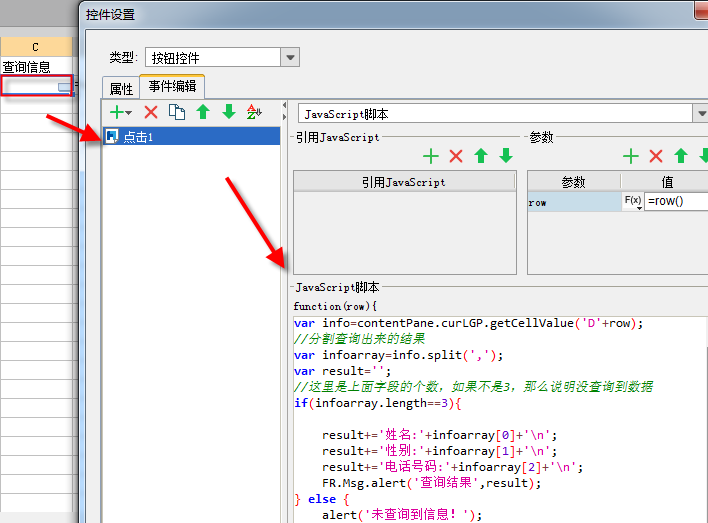Select column C header in the spreadsheet

36,47
